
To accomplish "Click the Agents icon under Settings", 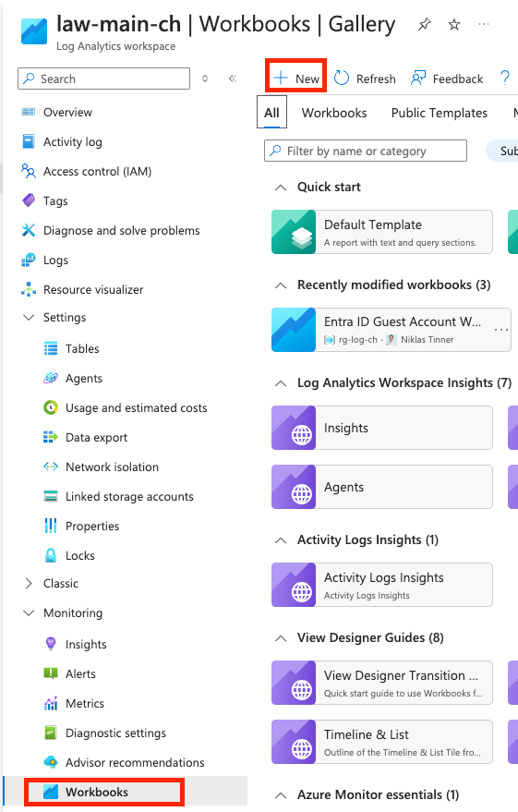I will 51,378.
